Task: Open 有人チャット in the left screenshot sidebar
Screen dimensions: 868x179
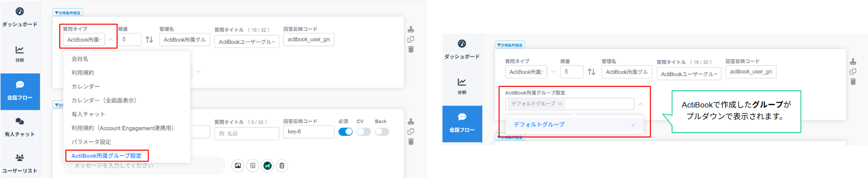Action: [x=20, y=127]
